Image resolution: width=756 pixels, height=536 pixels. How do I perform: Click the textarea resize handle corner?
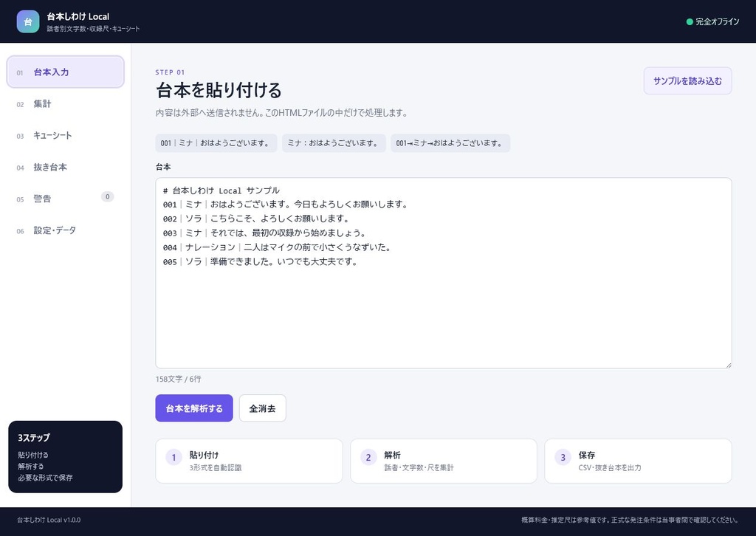[x=728, y=365]
